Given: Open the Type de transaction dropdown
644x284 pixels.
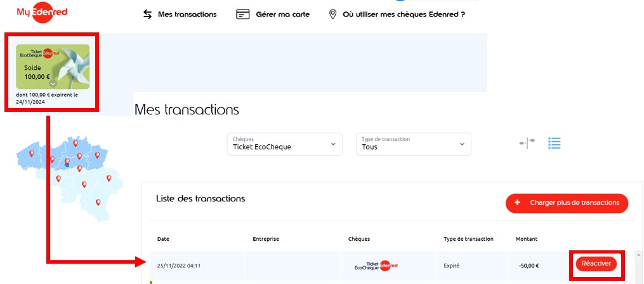Looking at the screenshot, I should (x=414, y=144).
